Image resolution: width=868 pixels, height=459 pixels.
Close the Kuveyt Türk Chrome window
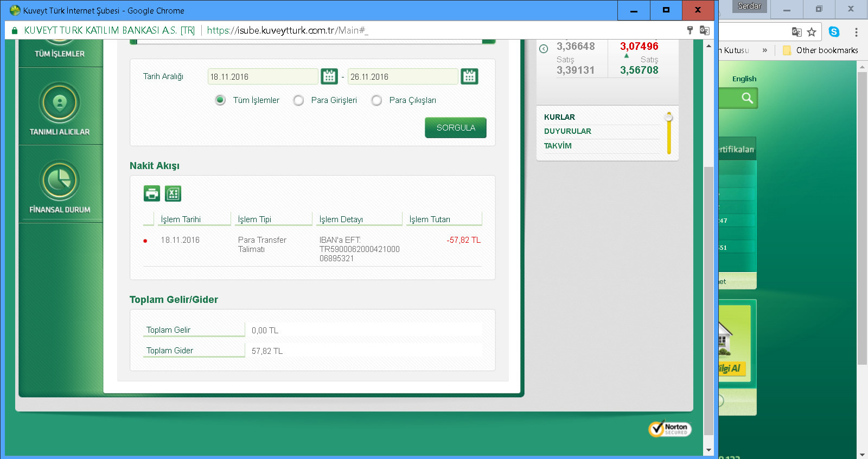tap(698, 10)
